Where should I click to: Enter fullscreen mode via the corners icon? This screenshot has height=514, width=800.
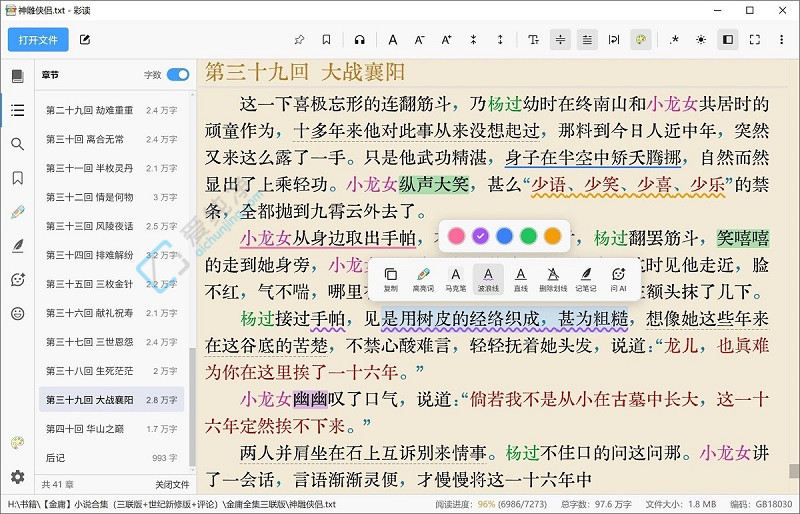click(x=755, y=40)
